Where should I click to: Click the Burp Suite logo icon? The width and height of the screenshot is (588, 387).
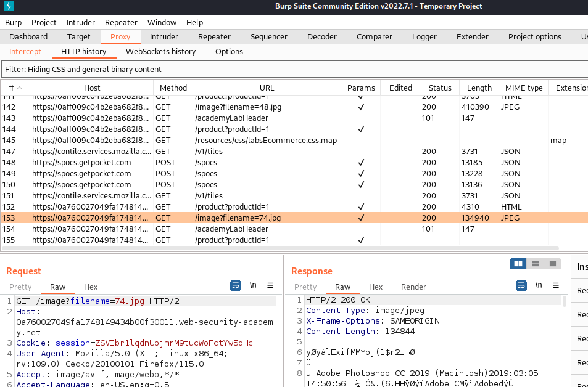point(8,6)
